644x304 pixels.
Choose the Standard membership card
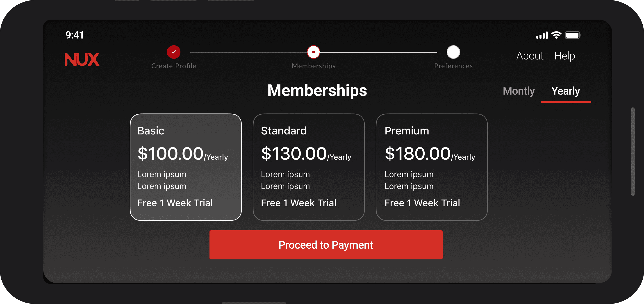pyautogui.click(x=309, y=167)
